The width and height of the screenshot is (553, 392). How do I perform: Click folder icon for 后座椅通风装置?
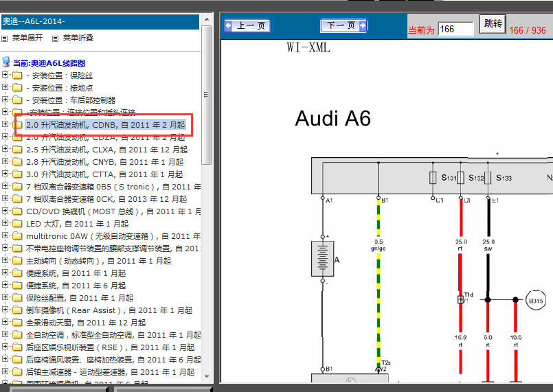(x=17, y=359)
